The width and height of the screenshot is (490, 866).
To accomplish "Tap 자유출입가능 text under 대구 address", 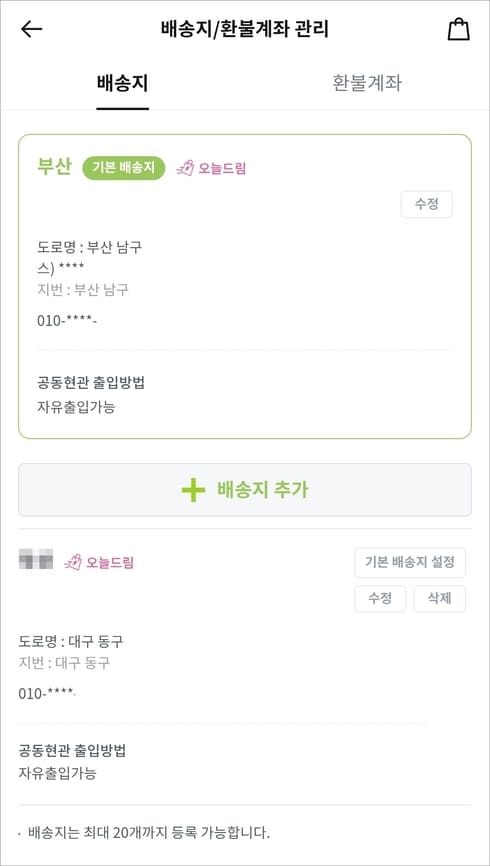I will point(57,773).
